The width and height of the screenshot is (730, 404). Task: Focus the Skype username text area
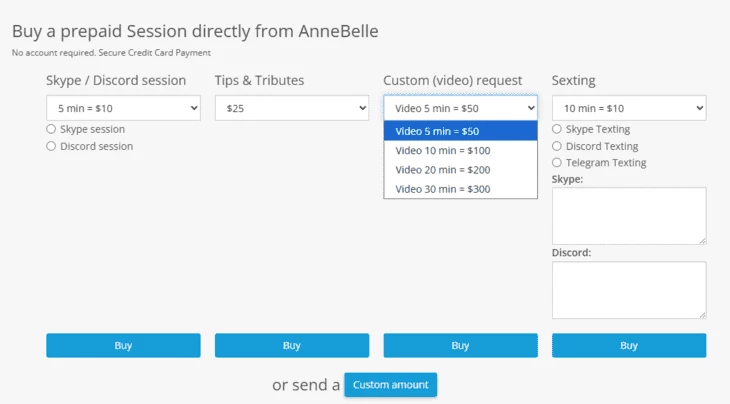[x=628, y=215]
